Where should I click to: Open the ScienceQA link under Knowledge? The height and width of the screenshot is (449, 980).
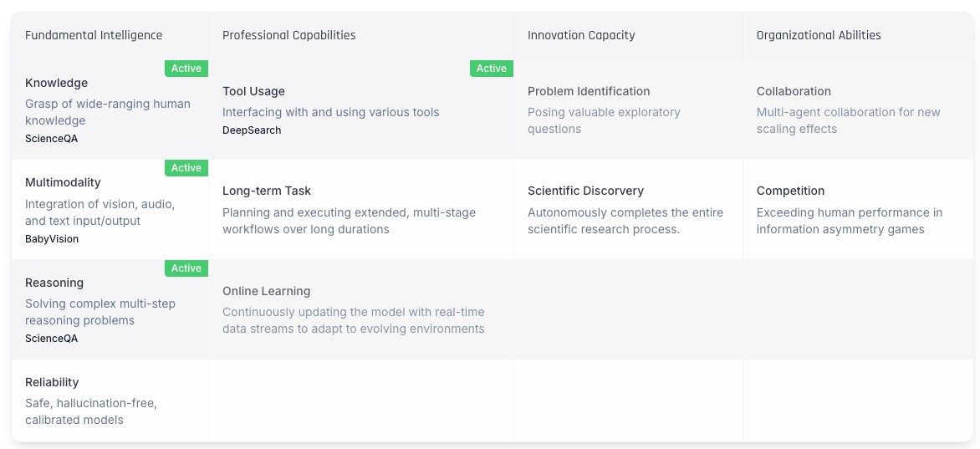point(51,139)
